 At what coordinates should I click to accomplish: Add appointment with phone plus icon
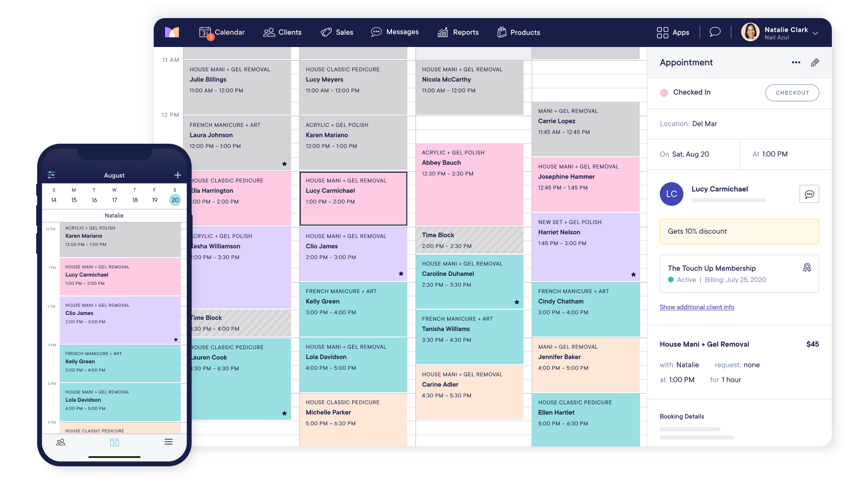pos(178,175)
